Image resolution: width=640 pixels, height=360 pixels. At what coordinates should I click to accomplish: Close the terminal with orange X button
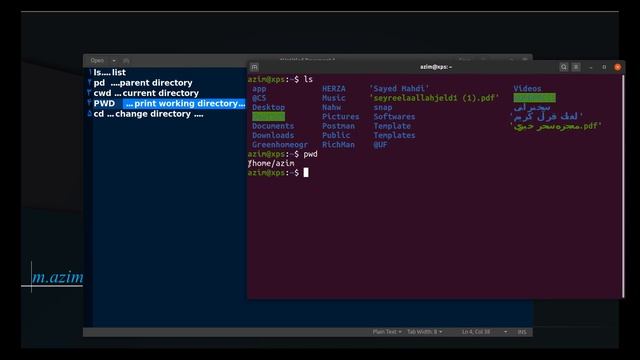click(618, 67)
